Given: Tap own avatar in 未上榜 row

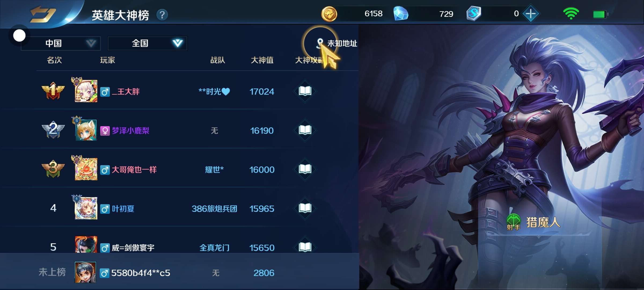Looking at the screenshot, I should coord(85,272).
